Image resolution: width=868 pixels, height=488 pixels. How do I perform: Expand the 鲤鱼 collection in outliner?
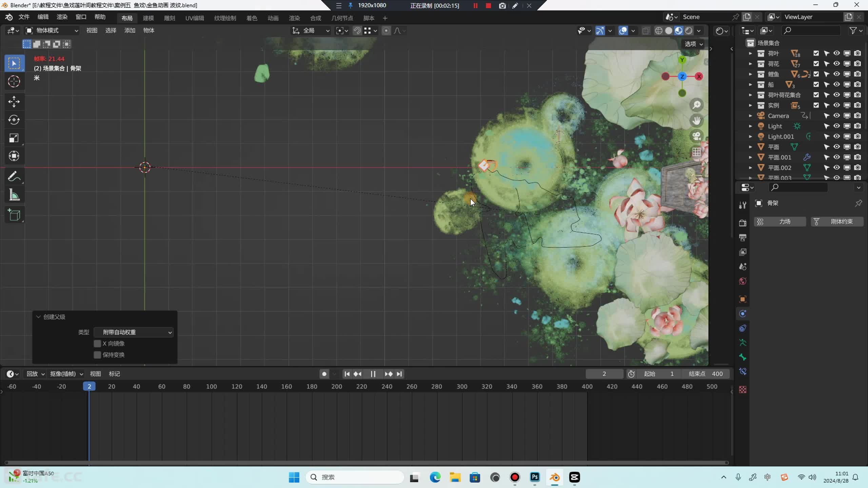pos(750,74)
